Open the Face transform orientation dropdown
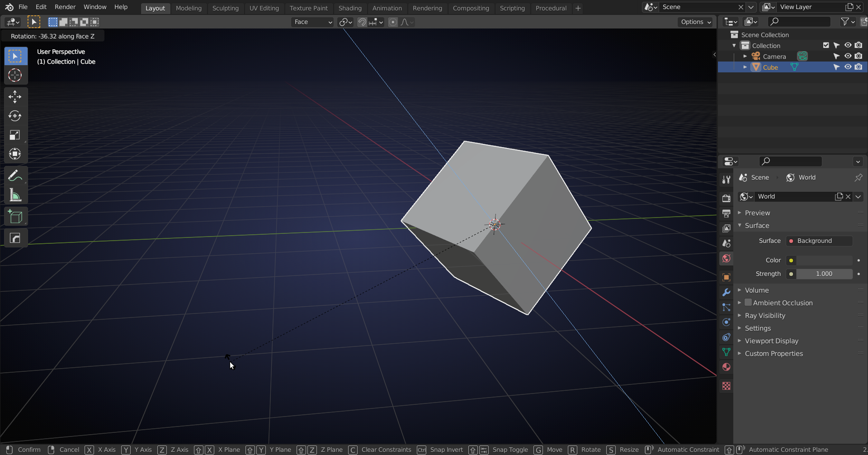The height and width of the screenshot is (455, 868). [x=312, y=22]
